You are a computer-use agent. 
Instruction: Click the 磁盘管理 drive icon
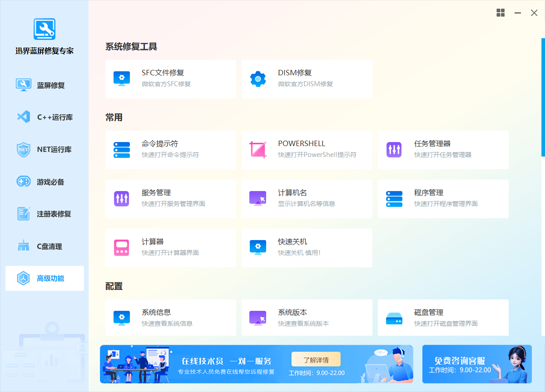(x=394, y=318)
